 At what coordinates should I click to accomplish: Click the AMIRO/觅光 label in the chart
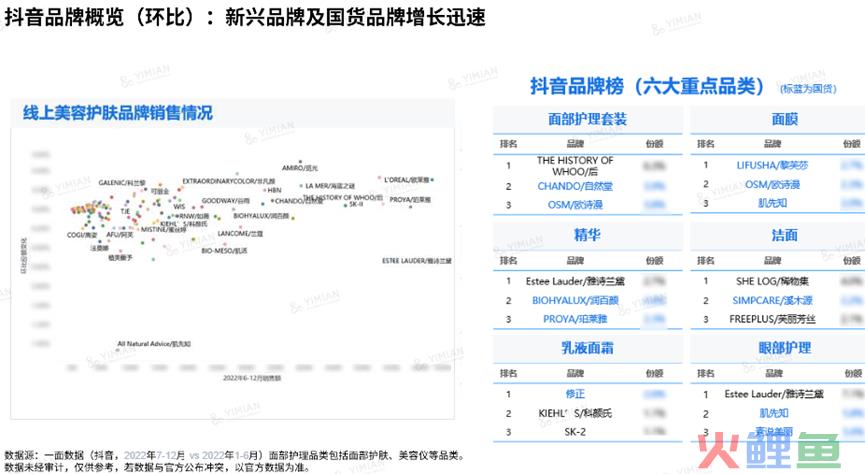click(300, 168)
